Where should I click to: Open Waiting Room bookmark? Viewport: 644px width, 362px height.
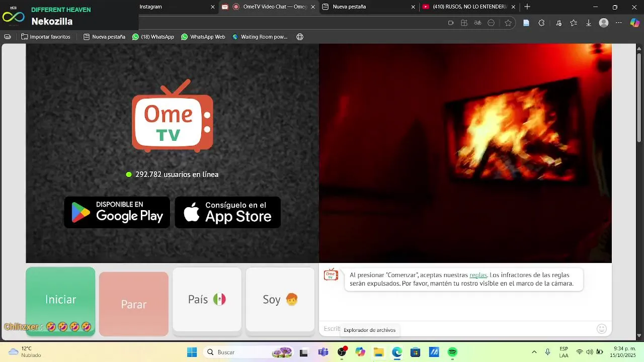pyautogui.click(x=260, y=37)
